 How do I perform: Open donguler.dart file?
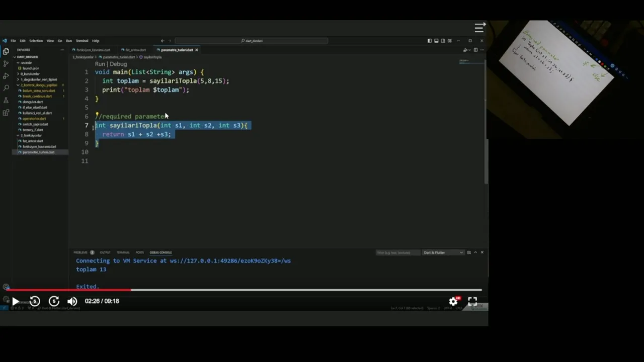pyautogui.click(x=33, y=102)
